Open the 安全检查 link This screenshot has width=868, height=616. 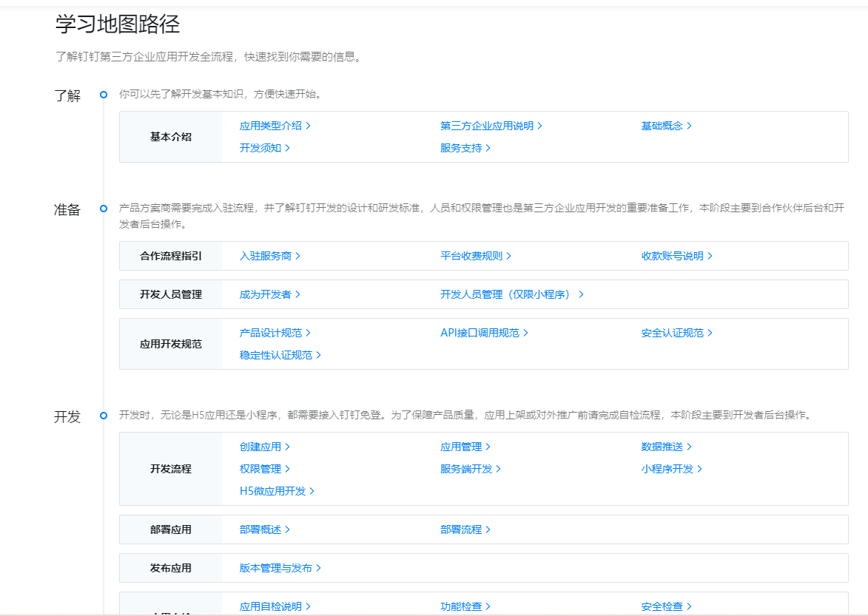pyautogui.click(x=666, y=606)
